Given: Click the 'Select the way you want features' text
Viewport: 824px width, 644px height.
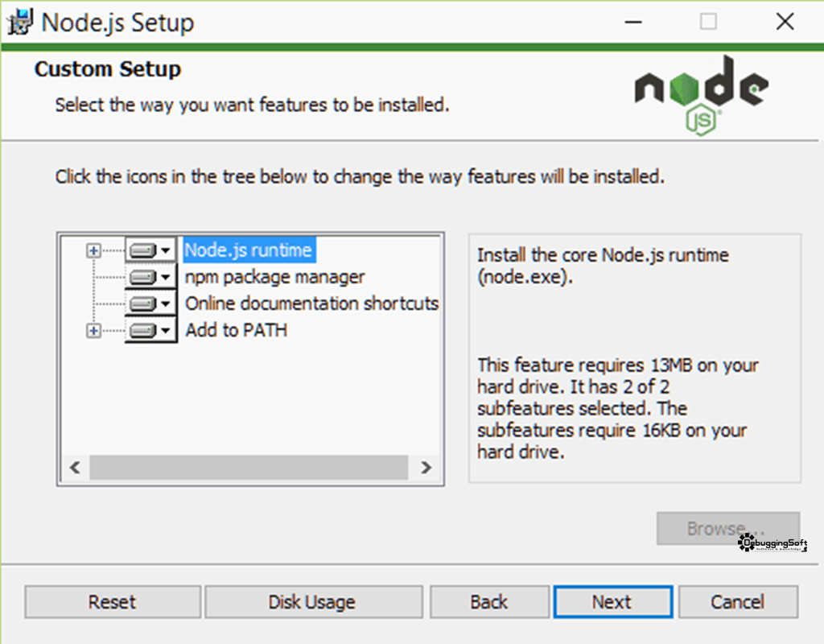Looking at the screenshot, I should (252, 105).
